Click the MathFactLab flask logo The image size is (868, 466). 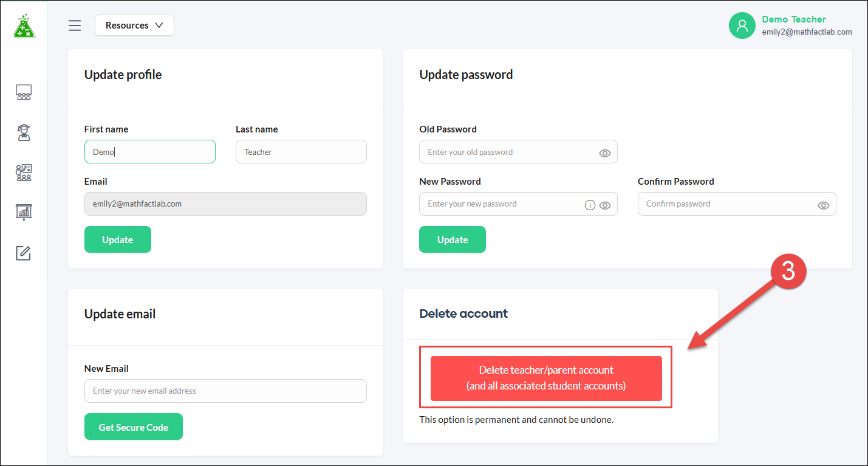click(x=24, y=26)
